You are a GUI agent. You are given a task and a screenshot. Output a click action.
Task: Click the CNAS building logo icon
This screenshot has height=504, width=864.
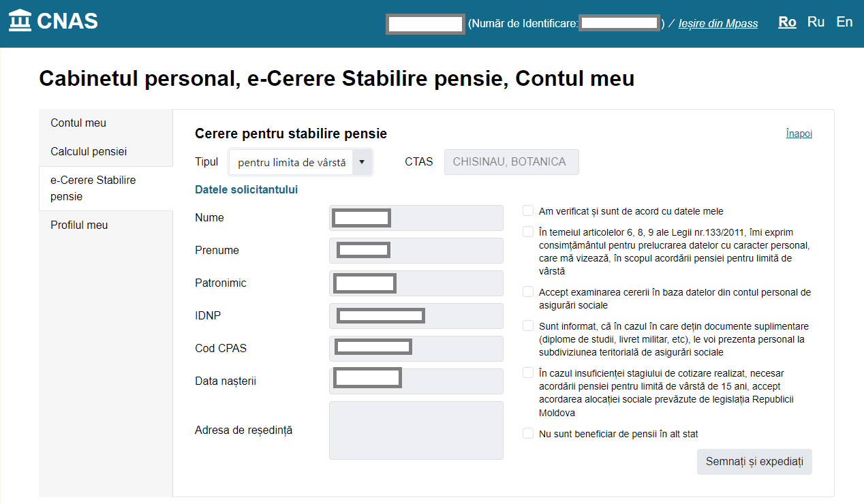pyautogui.click(x=20, y=21)
